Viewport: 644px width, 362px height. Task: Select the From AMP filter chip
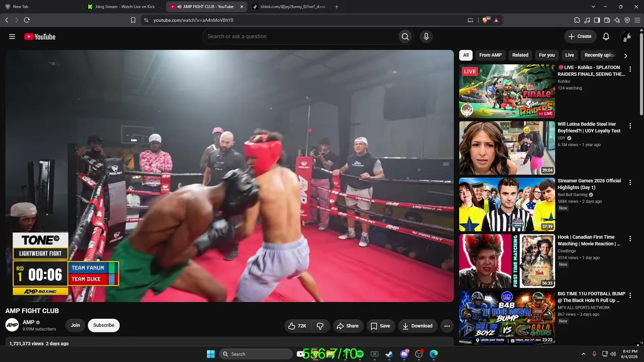(x=491, y=55)
